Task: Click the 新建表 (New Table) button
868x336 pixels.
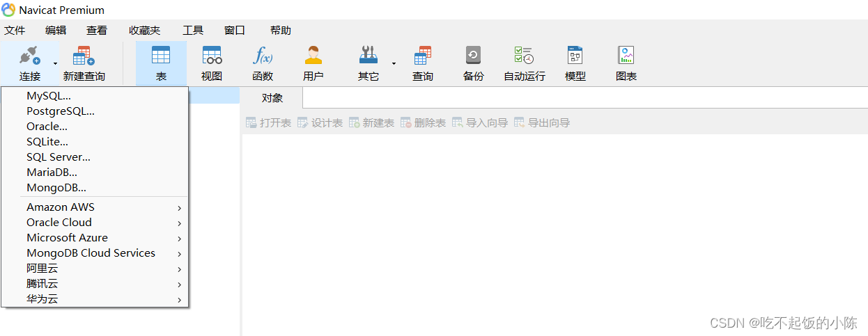Action: [371, 122]
